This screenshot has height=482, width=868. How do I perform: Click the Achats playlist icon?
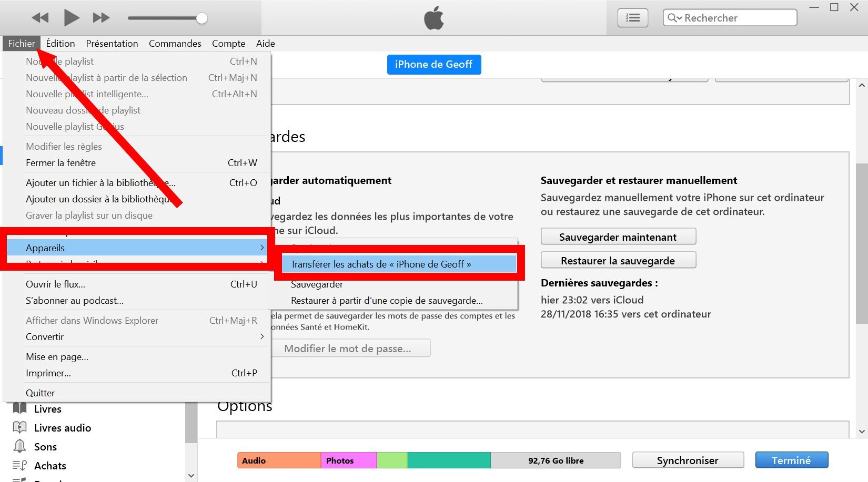point(20,465)
